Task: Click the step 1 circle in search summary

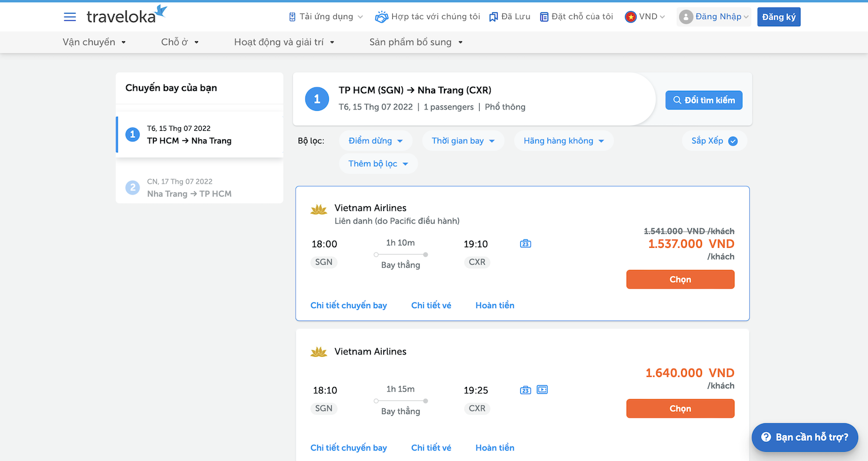Action: (x=317, y=100)
